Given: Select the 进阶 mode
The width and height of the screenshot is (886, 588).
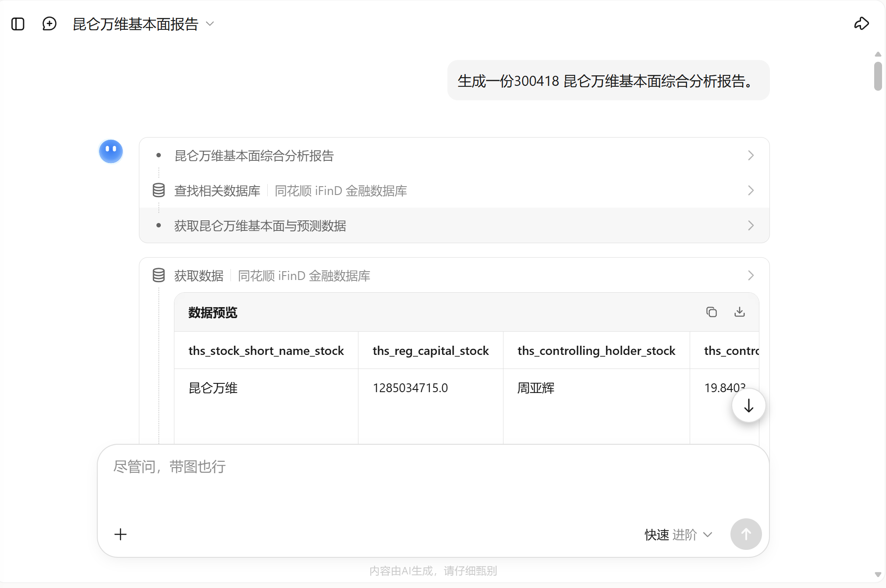Looking at the screenshot, I should coord(684,535).
